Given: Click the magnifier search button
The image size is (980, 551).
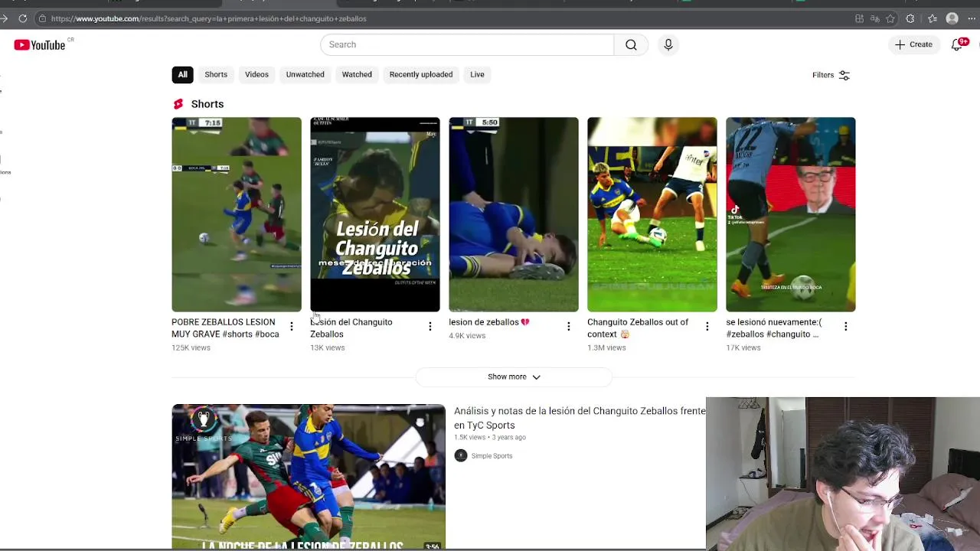Looking at the screenshot, I should (x=631, y=44).
